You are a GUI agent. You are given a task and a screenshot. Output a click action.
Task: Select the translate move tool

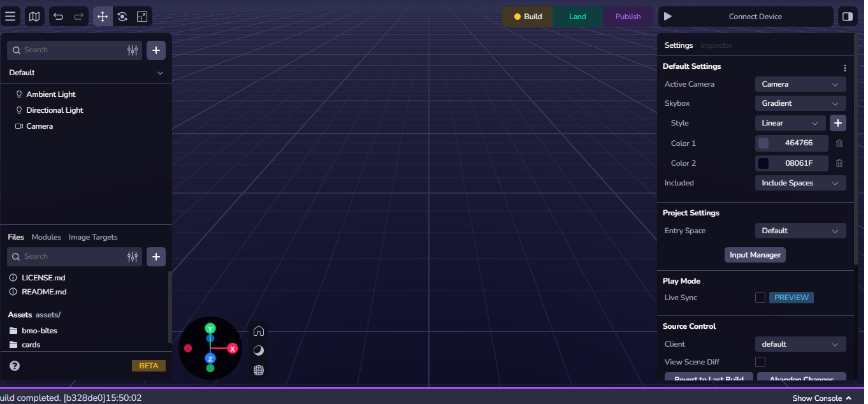103,17
